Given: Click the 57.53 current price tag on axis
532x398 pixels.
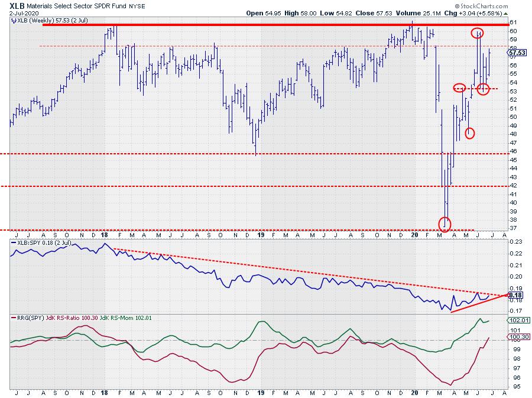Looking at the screenshot, I should 515,53.
